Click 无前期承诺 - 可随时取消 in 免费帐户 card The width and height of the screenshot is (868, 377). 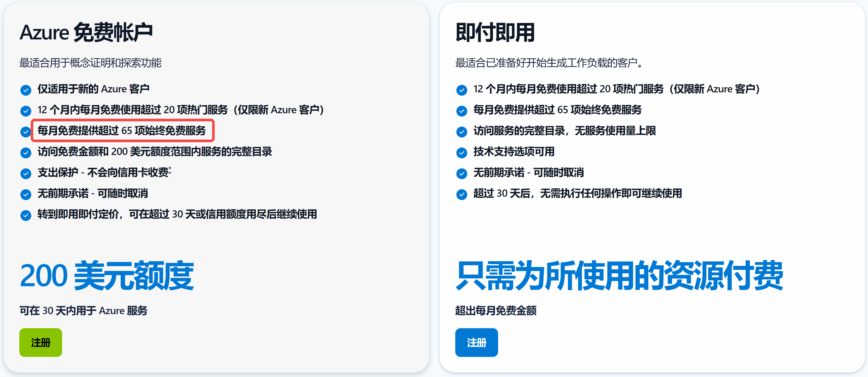pyautogui.click(x=93, y=193)
